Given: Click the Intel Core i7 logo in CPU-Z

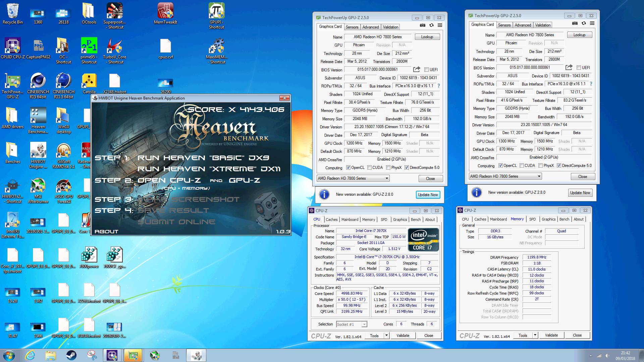Looking at the screenshot, I should [x=423, y=240].
